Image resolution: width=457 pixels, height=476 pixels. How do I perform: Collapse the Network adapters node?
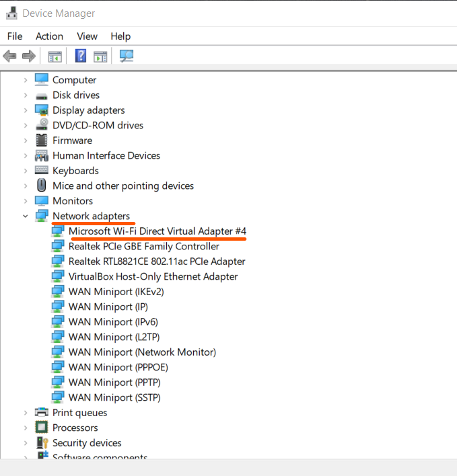(26, 216)
